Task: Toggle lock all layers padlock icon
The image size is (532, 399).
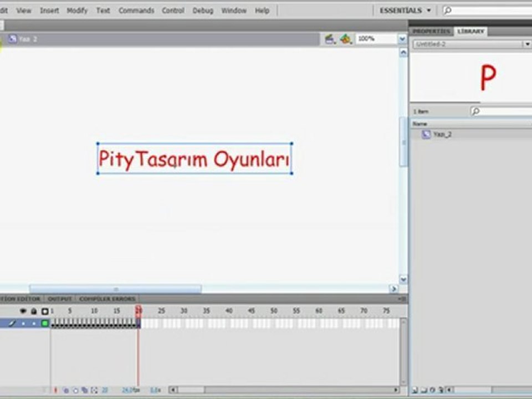Action: tap(34, 311)
